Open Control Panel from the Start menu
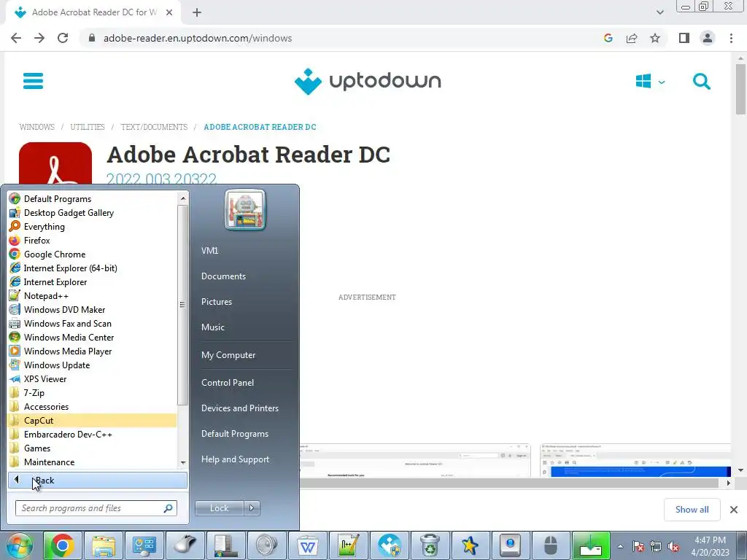This screenshot has height=560, width=747. coord(228,383)
